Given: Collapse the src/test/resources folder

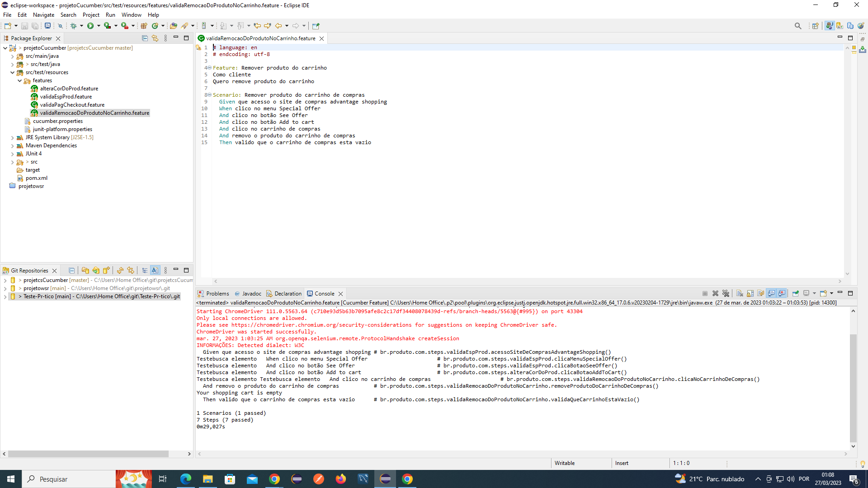Looking at the screenshot, I should tap(12, 72).
